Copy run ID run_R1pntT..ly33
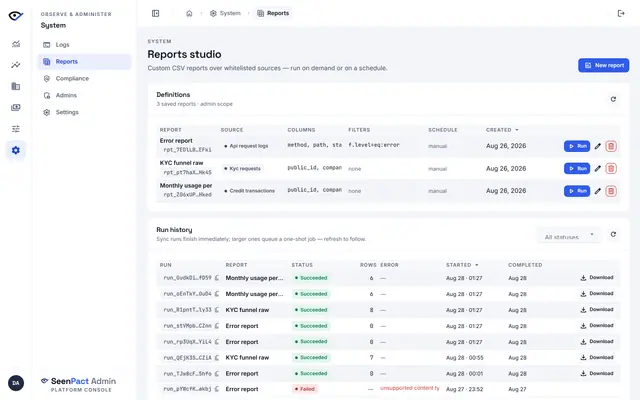This screenshot has height=400, width=640. [x=217, y=310]
